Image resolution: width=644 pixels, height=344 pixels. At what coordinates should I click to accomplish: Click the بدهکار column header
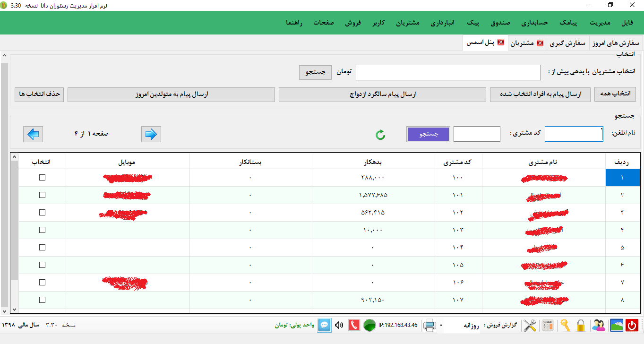click(x=373, y=162)
